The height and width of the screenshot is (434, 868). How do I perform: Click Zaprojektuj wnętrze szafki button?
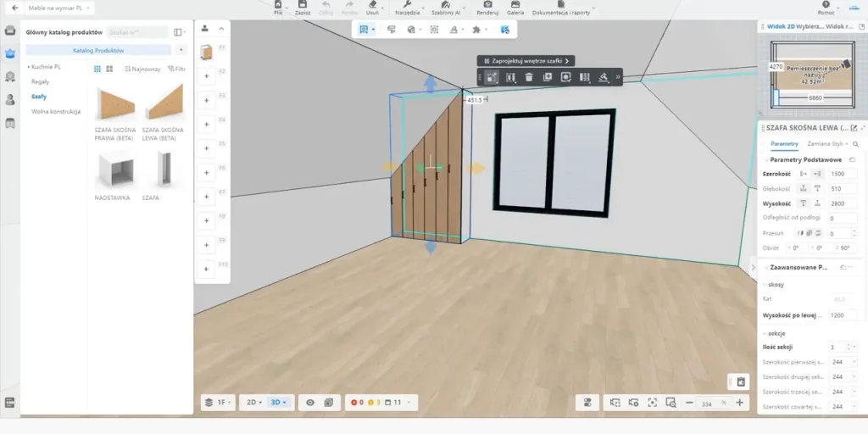pyautogui.click(x=526, y=61)
